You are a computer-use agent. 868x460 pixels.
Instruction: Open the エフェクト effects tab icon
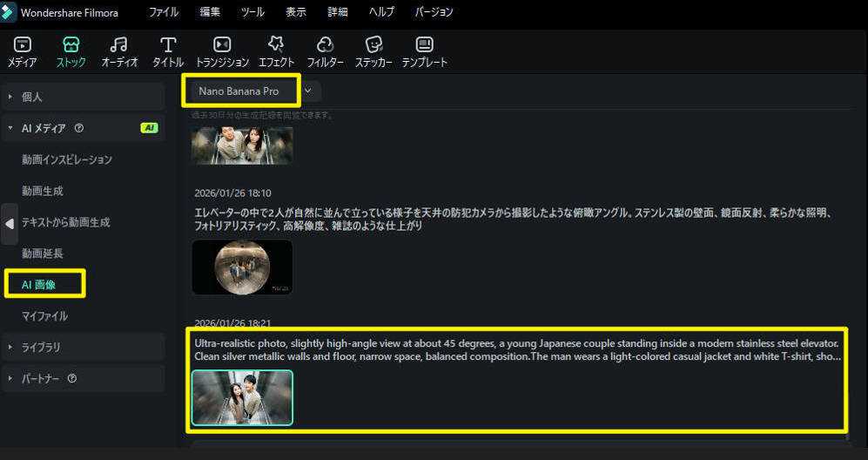[276, 44]
